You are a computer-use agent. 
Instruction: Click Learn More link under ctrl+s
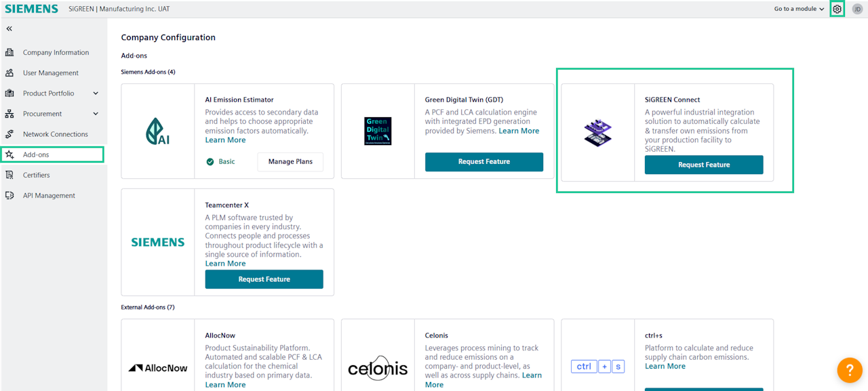[x=665, y=366]
